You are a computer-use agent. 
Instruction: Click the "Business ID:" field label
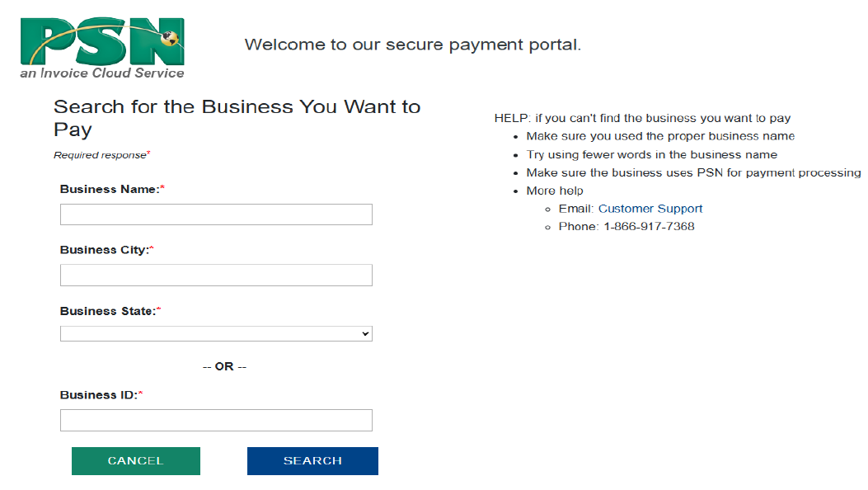click(x=98, y=395)
